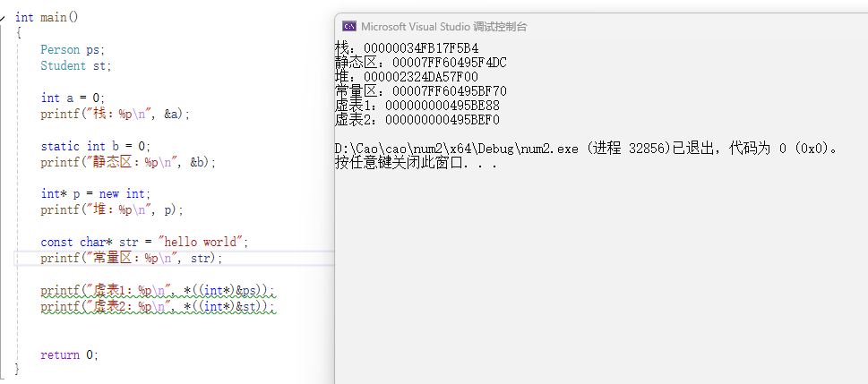Click console output 栈: 00000034FB17F5B4

407,48
